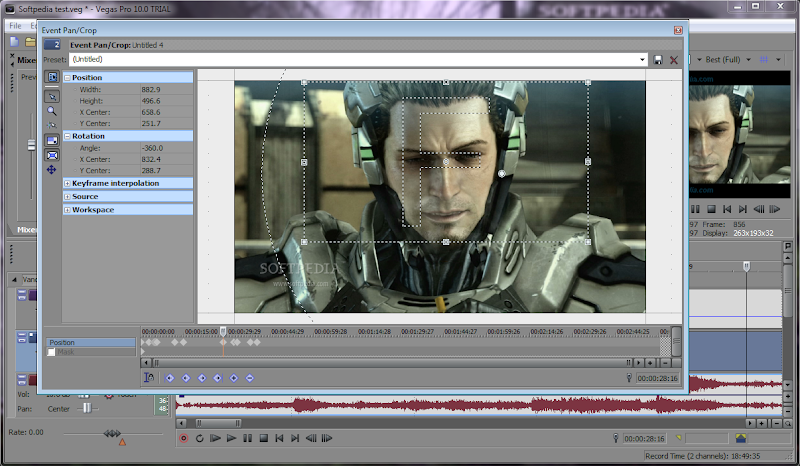Toggle Lock Aspect Ratio icon
800x466 pixels.
[x=52, y=140]
